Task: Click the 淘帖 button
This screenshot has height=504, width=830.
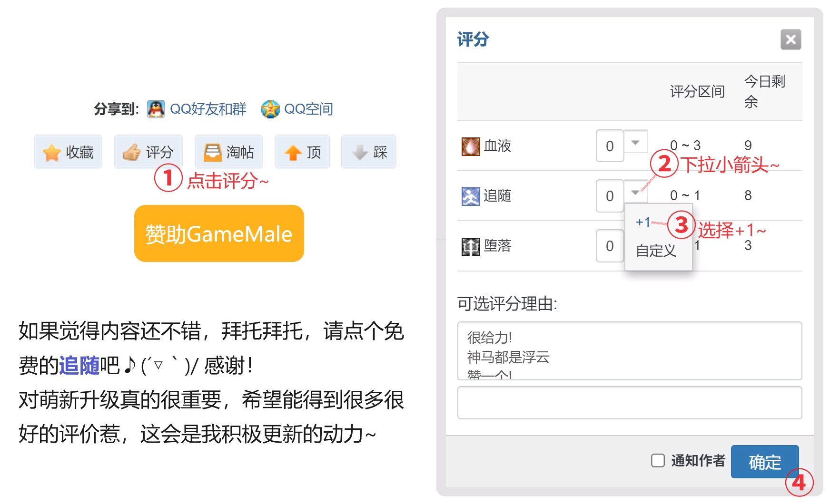Action: (229, 152)
